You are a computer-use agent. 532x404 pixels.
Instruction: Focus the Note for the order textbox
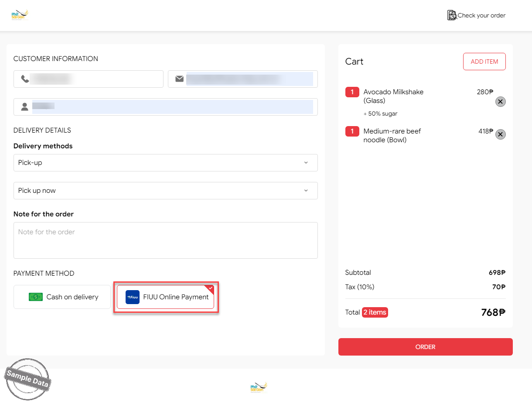pos(165,240)
